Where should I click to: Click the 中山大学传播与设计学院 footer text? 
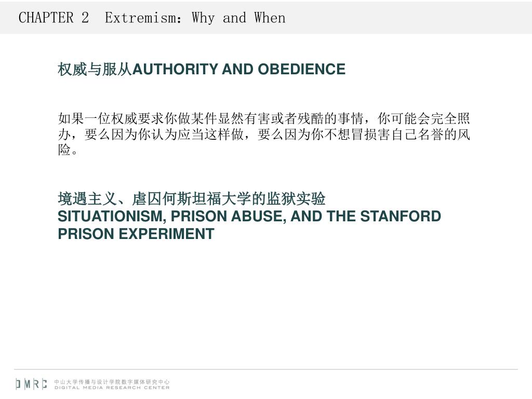coord(88,382)
